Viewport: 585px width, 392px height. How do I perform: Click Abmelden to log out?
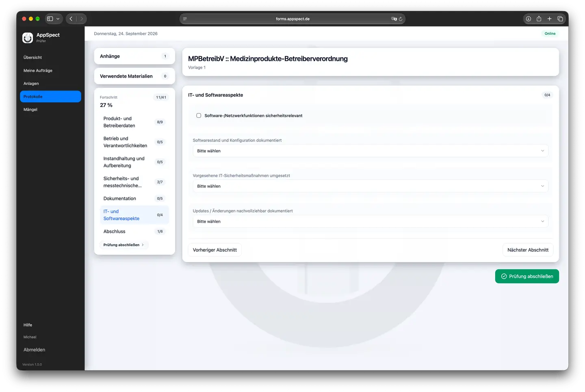coord(35,350)
